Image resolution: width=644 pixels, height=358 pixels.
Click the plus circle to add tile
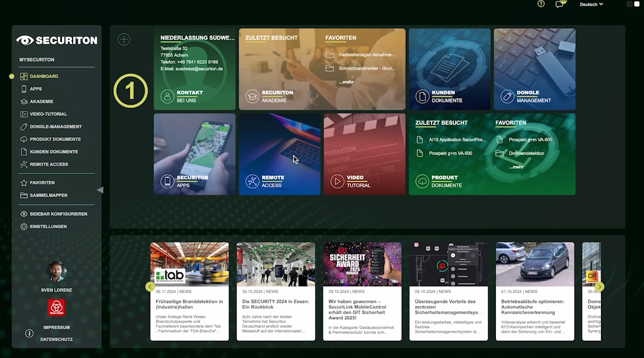click(124, 39)
